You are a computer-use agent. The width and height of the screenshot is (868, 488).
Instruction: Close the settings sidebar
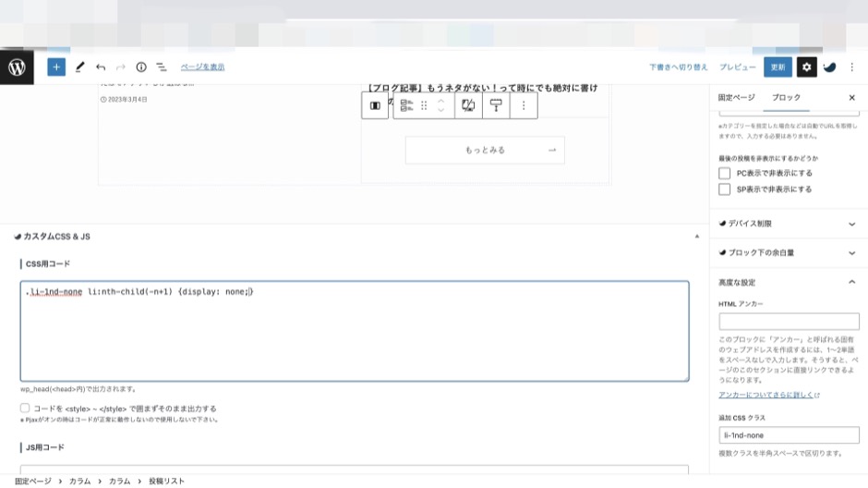coord(852,97)
